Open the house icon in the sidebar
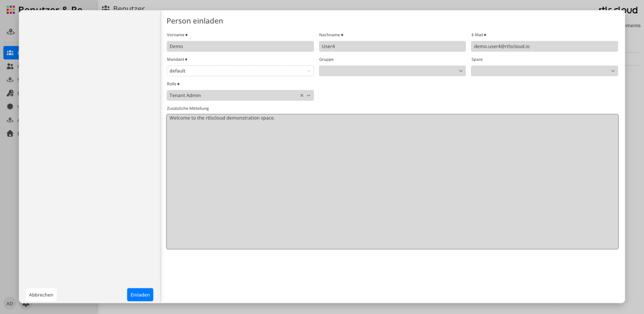This screenshot has width=644, height=314. [10, 133]
